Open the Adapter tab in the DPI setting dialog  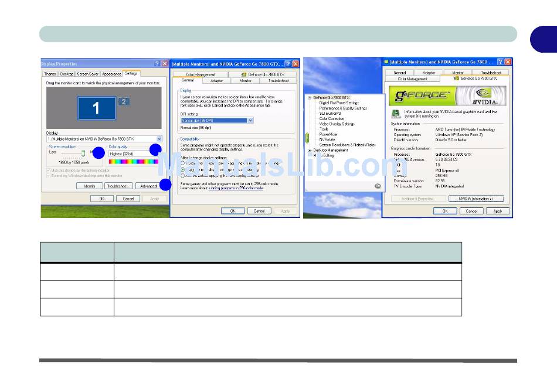216,81
